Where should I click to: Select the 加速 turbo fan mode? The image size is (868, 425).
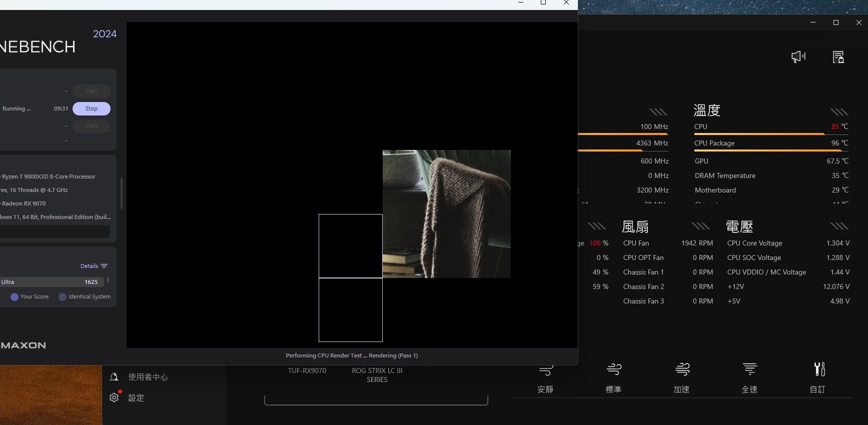tap(681, 379)
